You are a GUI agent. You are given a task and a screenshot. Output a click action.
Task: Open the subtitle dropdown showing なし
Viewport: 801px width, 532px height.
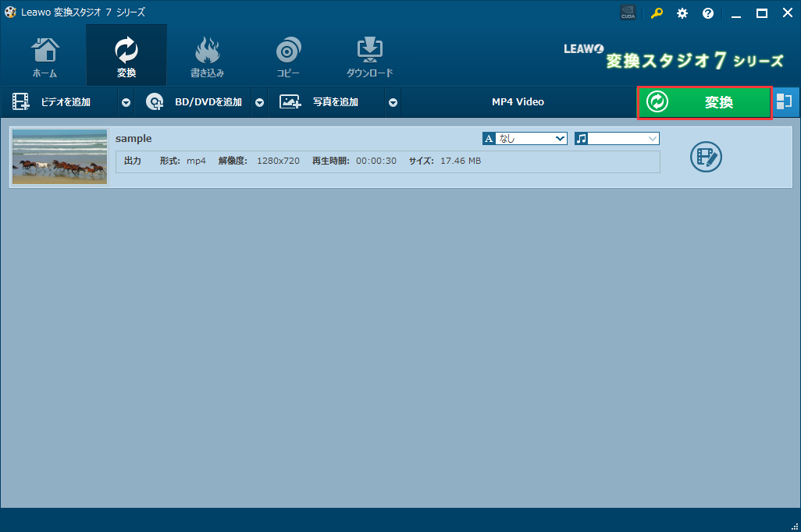tap(524, 138)
